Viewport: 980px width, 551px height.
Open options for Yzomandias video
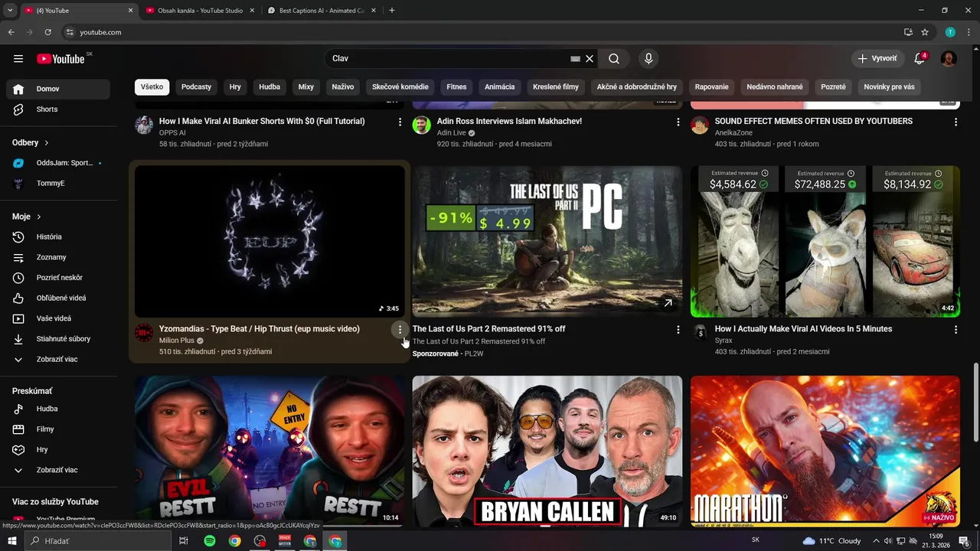[x=400, y=329]
